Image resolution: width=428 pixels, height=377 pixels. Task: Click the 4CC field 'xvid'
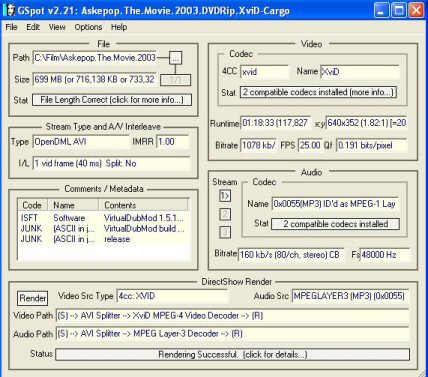[264, 72]
